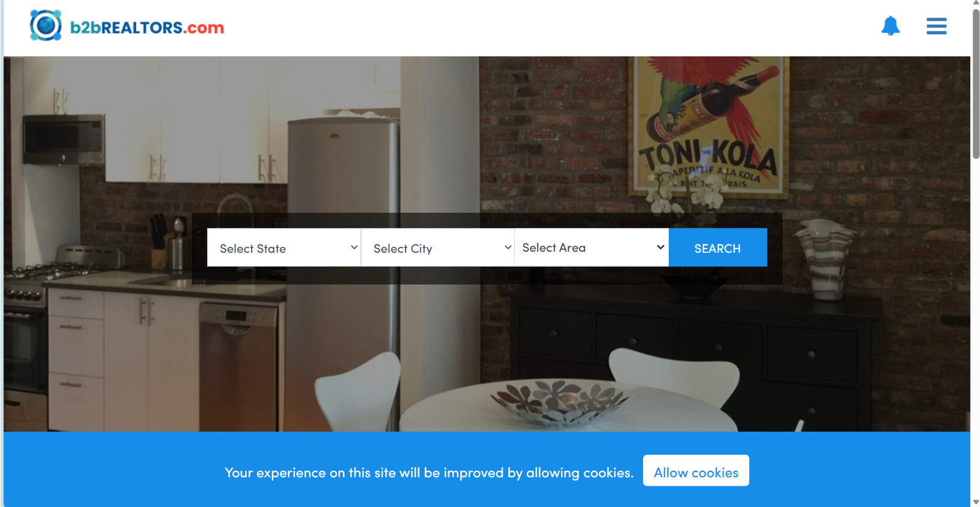Click the scrollbar up arrow

pos(976,3)
